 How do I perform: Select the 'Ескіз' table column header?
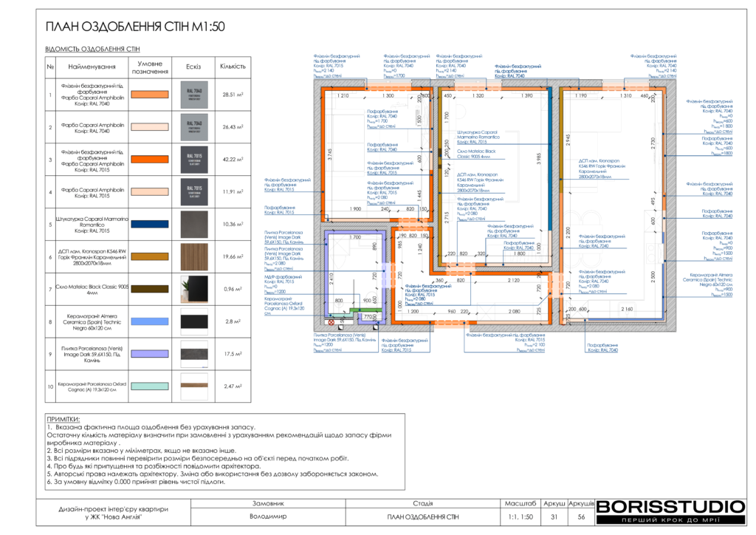click(194, 67)
